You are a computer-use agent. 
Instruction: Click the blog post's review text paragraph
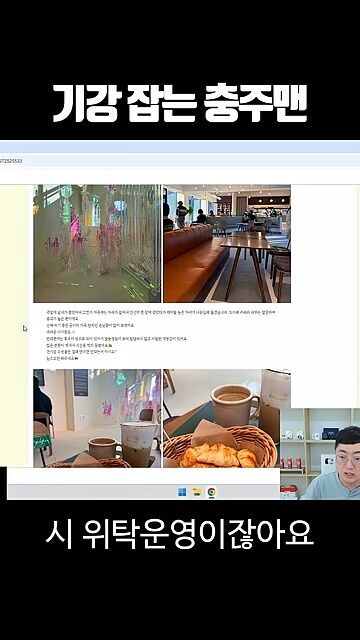(x=161, y=336)
